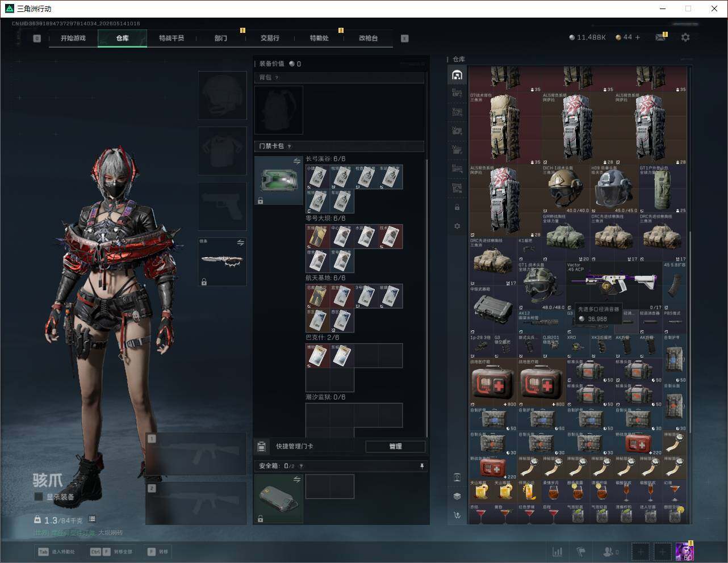The width and height of the screenshot is (728, 563).
Task: Select the H09 防暴头盔 helmet item
Action: point(614,190)
